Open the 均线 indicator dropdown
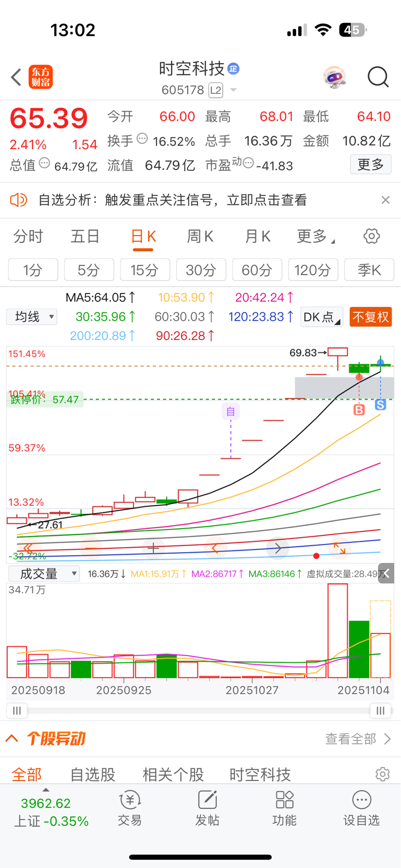The image size is (401, 868). (x=32, y=316)
